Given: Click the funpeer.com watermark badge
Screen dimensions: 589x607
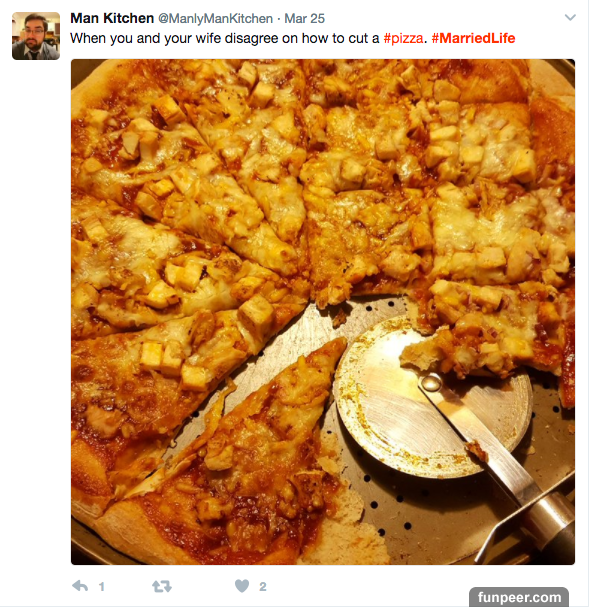Looking at the screenshot, I should (519, 597).
